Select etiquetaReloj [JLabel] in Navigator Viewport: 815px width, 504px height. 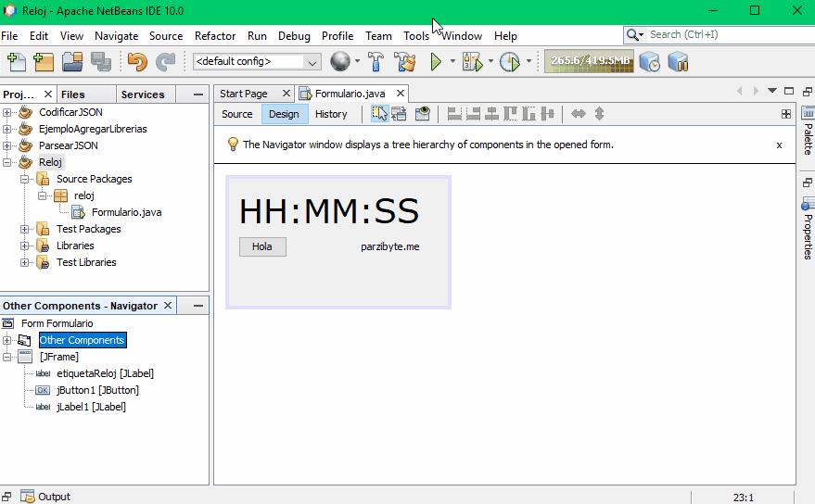coord(105,373)
